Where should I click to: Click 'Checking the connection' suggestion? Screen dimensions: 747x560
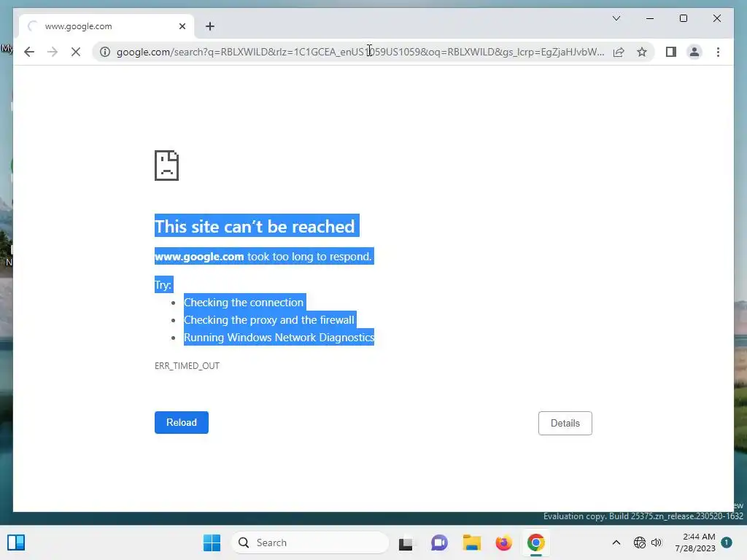[244, 303]
